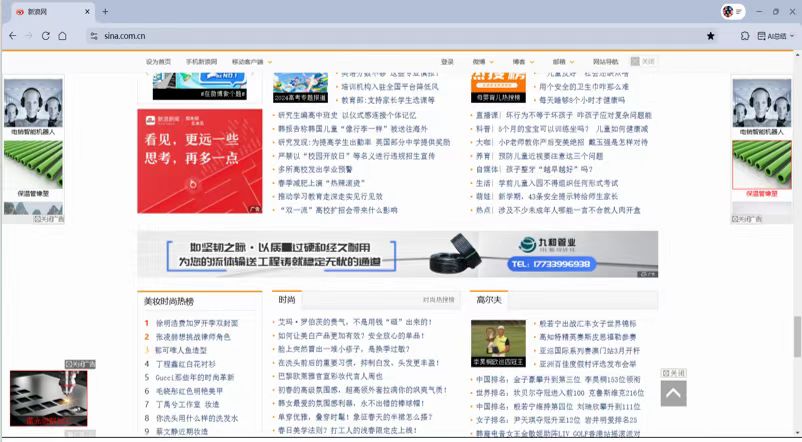Open “双一流”高校扩招 article
Screen dimensions: 802x442
coord(338,210)
